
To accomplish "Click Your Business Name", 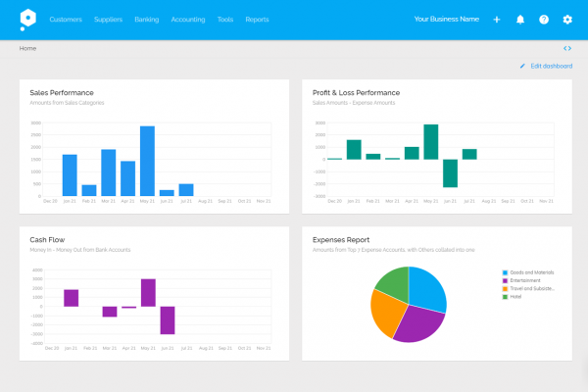I will (446, 19).
